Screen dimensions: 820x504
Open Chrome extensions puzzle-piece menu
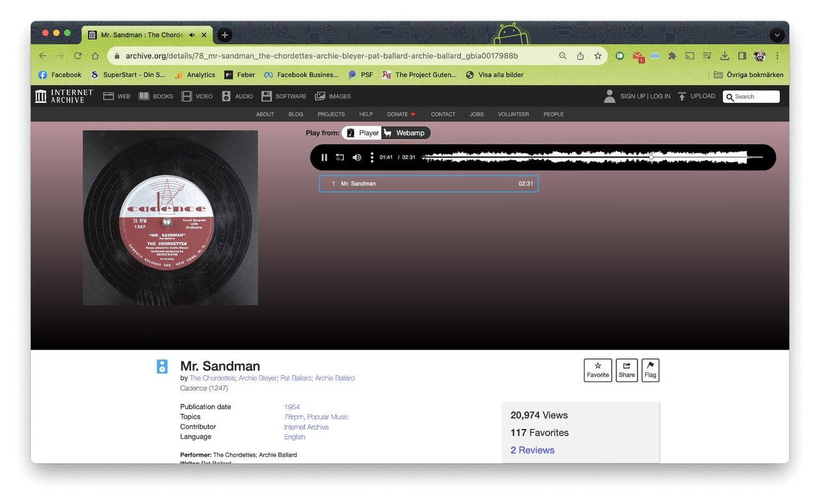[672, 56]
